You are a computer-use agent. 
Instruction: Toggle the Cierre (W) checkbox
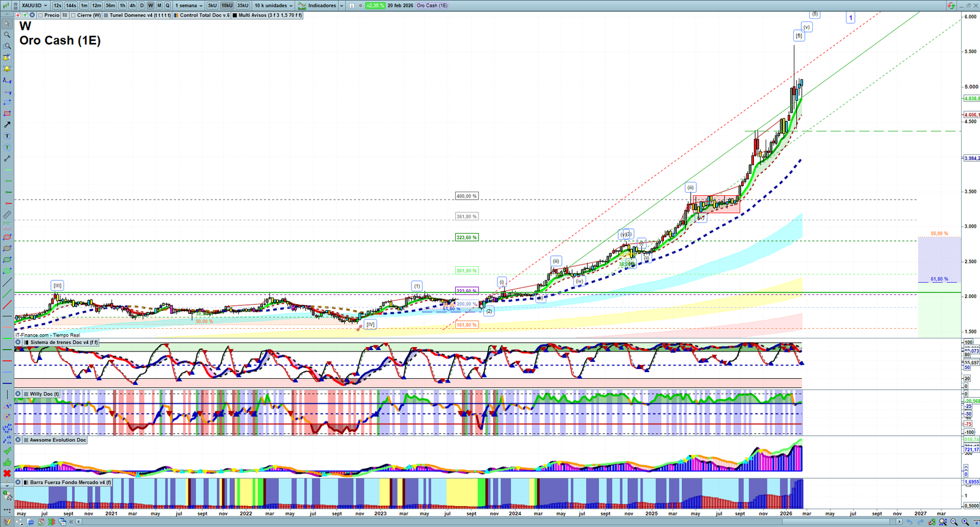73,15
